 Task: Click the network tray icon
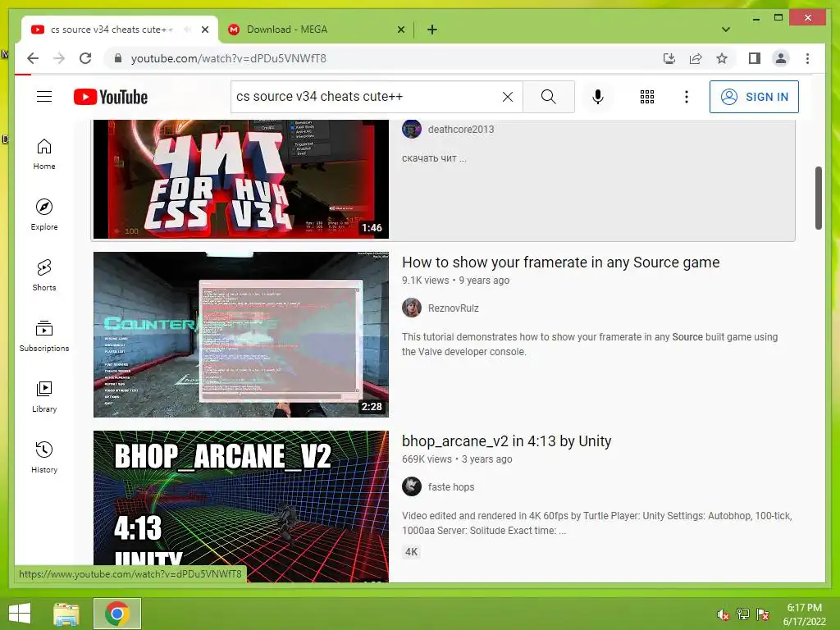[x=742, y=614]
